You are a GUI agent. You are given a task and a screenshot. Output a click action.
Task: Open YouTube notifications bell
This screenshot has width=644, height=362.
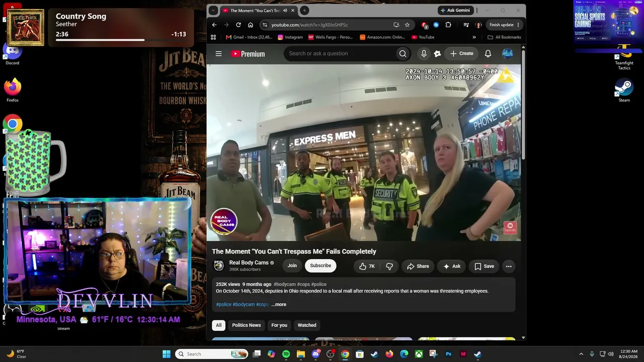pos(488,53)
